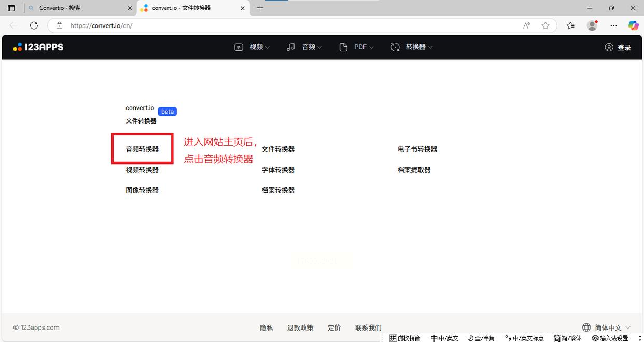
Task: Click © 123apps.com footer text
Action: click(36, 327)
